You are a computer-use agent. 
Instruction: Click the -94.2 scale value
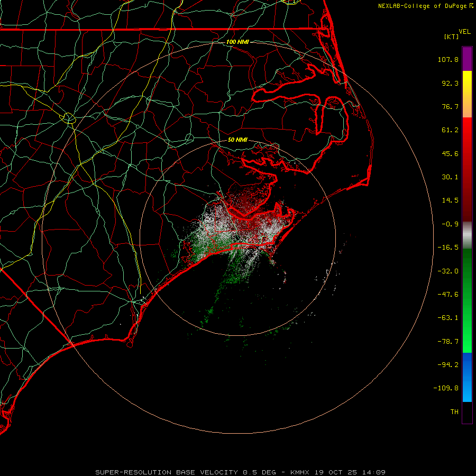click(x=448, y=364)
